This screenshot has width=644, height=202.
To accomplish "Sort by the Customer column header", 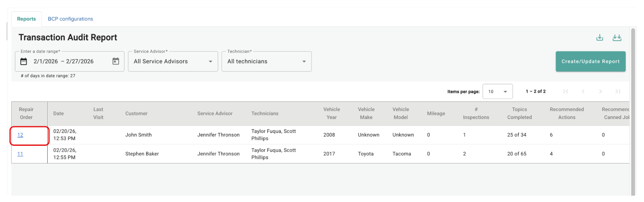I will [136, 113].
